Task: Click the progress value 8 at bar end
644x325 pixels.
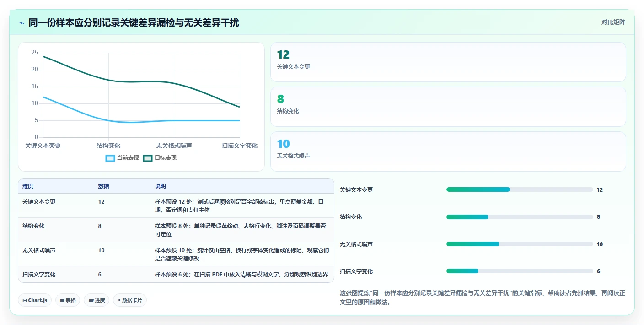Action: (598, 217)
